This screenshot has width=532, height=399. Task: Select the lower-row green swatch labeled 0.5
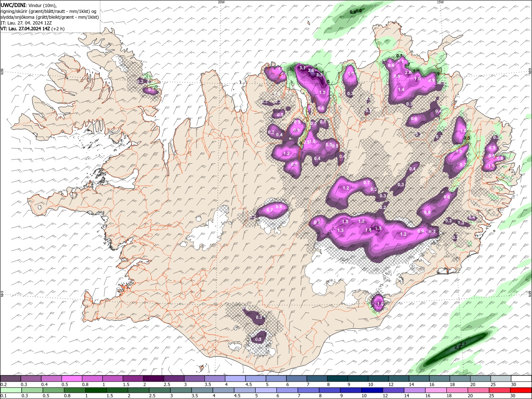click(x=53, y=390)
